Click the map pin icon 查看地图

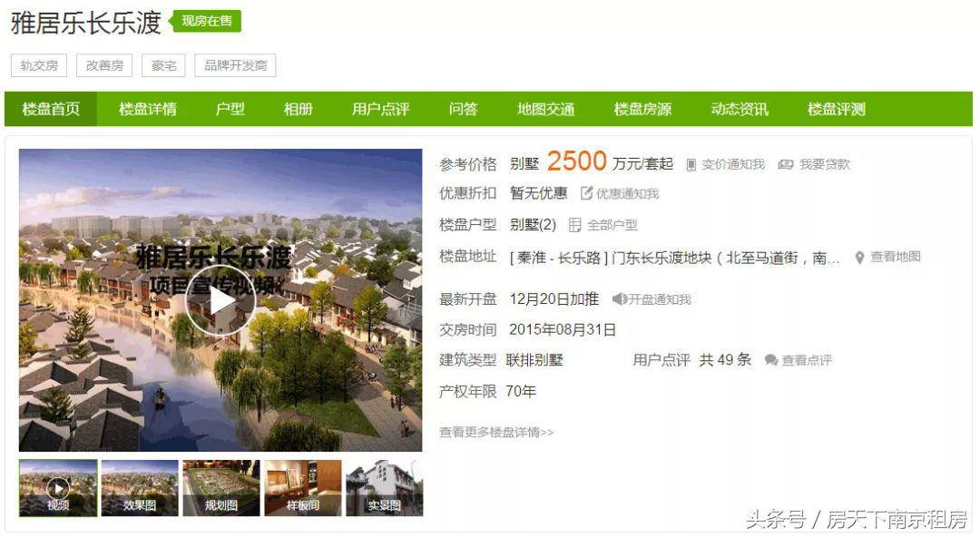tap(859, 257)
